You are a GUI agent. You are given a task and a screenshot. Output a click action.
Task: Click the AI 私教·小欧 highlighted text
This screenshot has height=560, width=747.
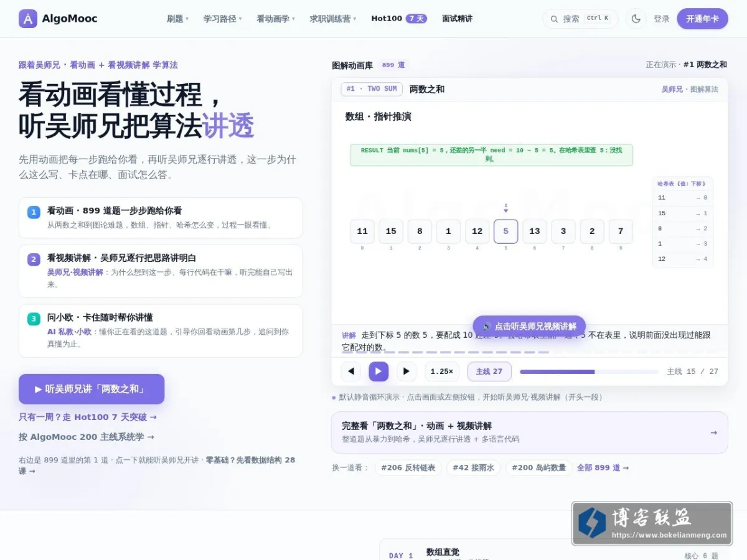coord(69,332)
